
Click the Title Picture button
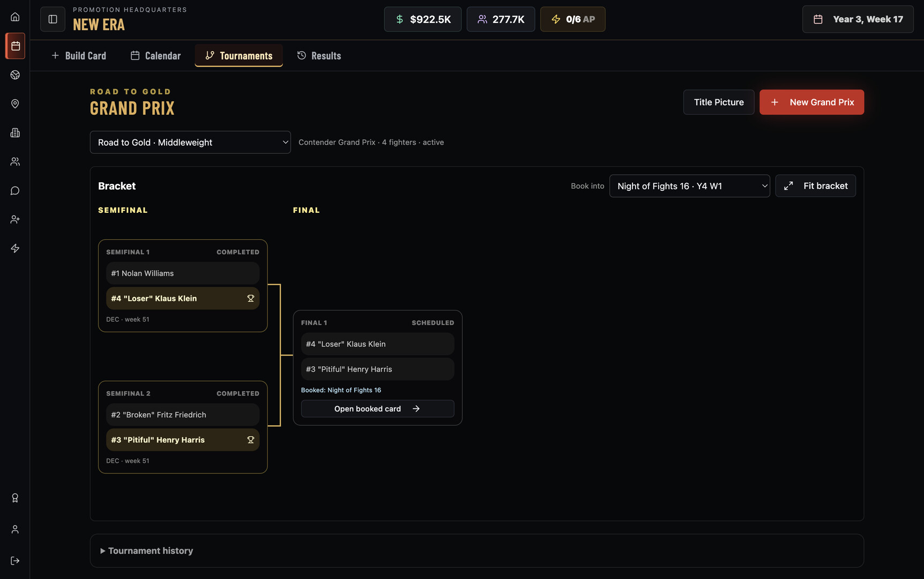(x=719, y=102)
